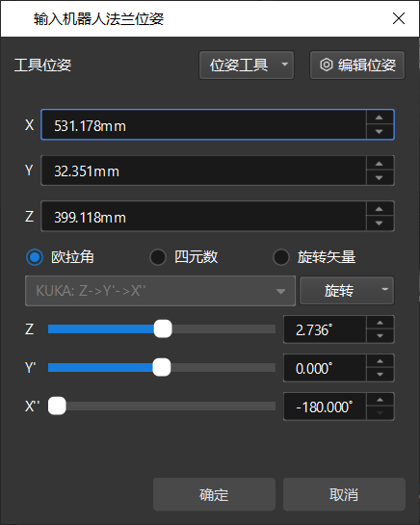The height and width of the screenshot is (525, 420).
Task: Click the 取消 button
Action: [x=344, y=494]
